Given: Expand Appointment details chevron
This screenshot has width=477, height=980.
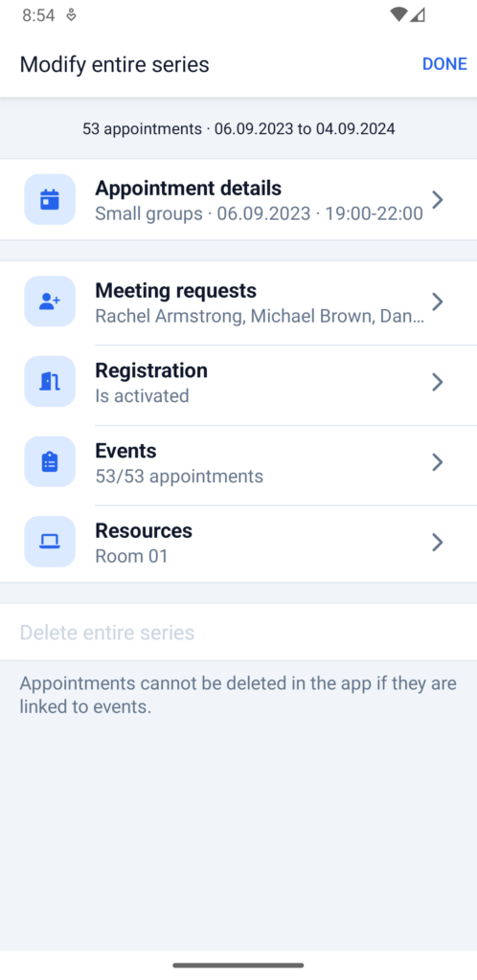Looking at the screenshot, I should [438, 200].
